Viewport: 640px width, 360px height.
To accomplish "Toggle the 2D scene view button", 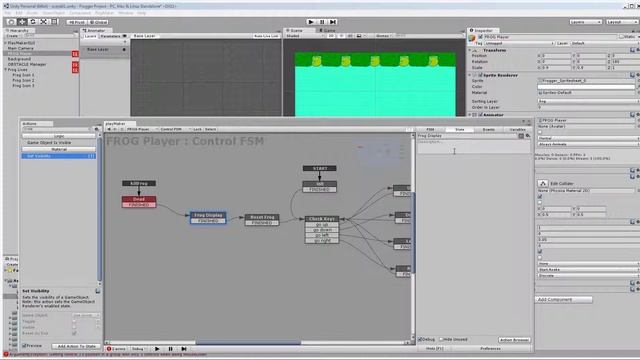I will pyautogui.click(x=331, y=36).
